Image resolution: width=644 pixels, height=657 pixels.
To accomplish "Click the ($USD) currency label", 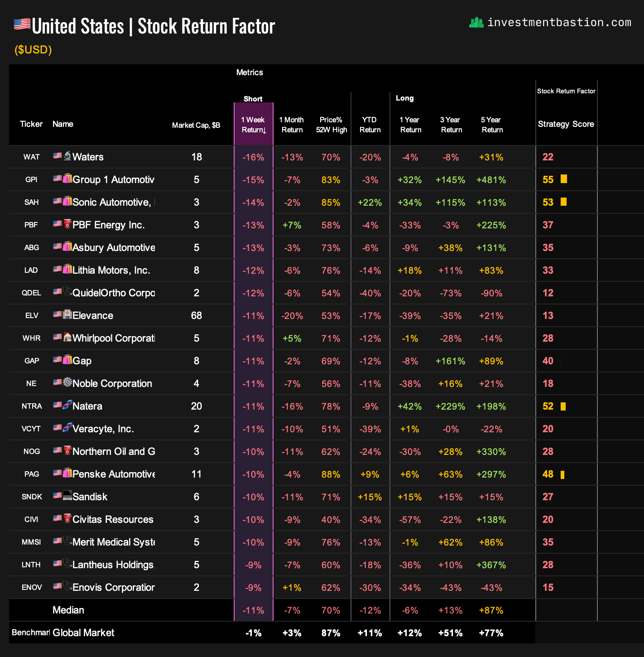I will point(33,49).
